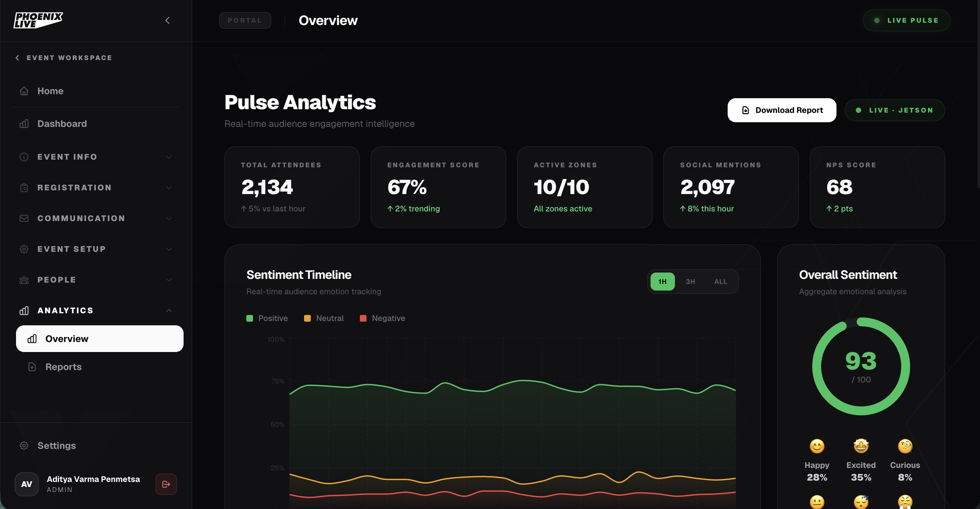Screen dimensions: 980x509
Task: Click the Happy emoji
Action: 817,446
